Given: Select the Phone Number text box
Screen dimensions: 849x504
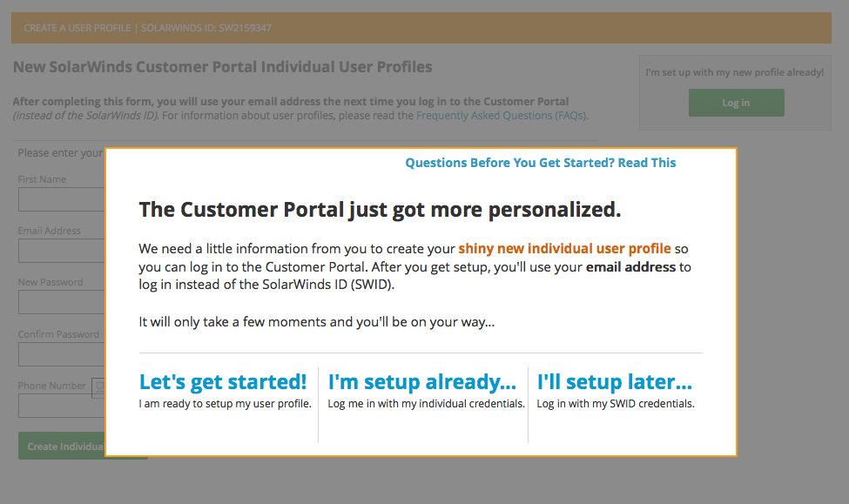Looking at the screenshot, I should (62, 406).
